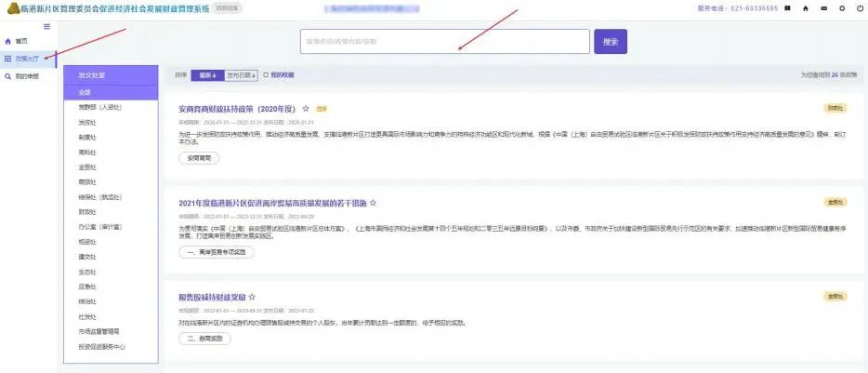Sort results by 发布日期

coord(241,75)
